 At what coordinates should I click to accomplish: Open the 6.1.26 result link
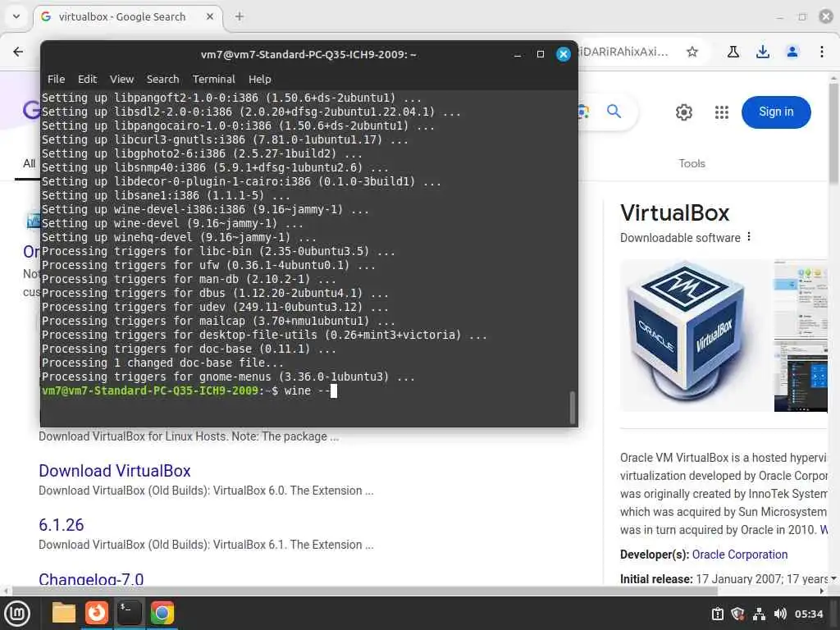coord(61,525)
